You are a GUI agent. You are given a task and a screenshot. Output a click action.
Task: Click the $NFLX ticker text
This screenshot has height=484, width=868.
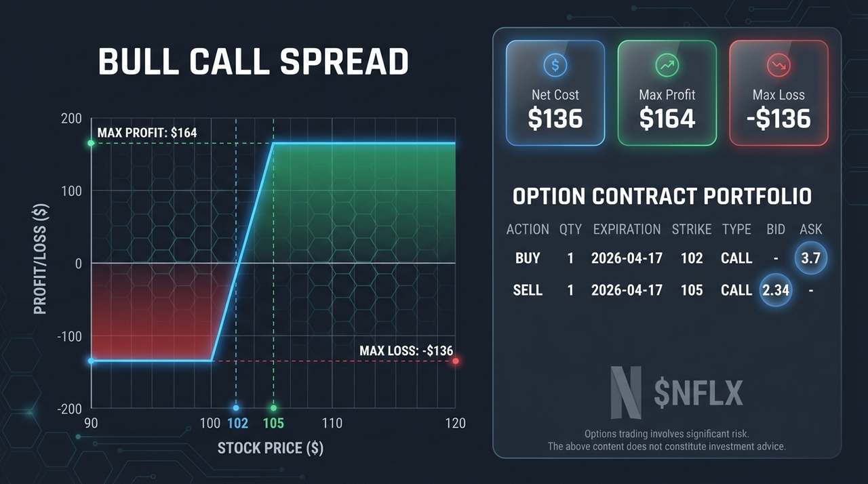(x=698, y=393)
